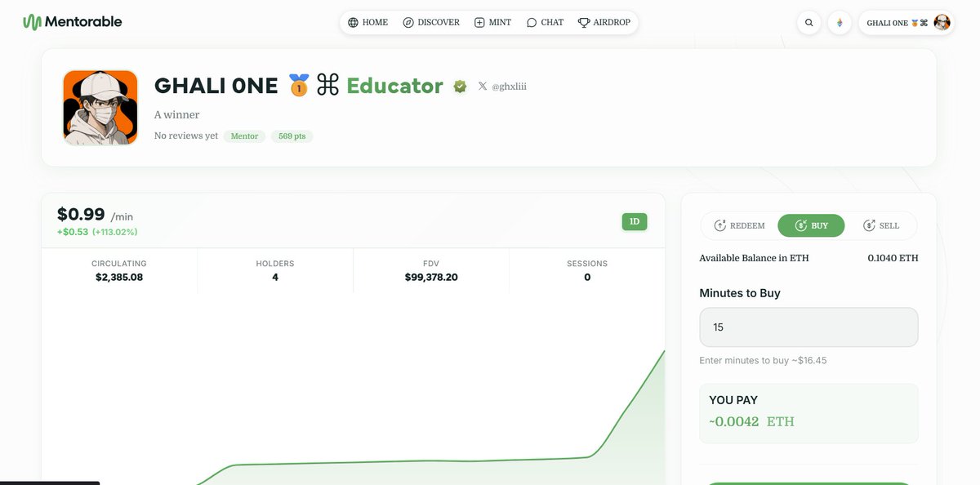
Task: Open the @ghxliii X profile link
Action: (509, 86)
